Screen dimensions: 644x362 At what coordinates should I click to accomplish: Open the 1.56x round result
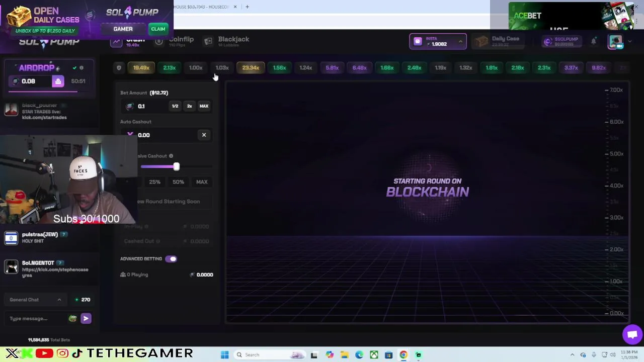pos(279,68)
